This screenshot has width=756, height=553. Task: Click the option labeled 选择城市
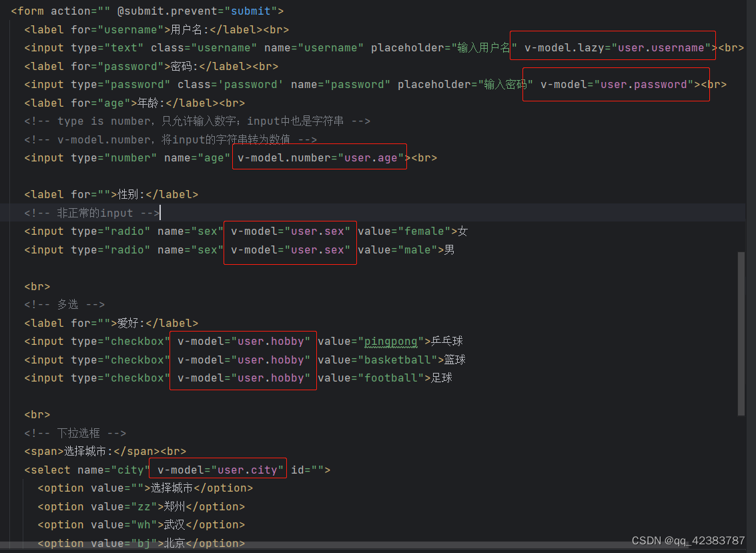(160, 488)
